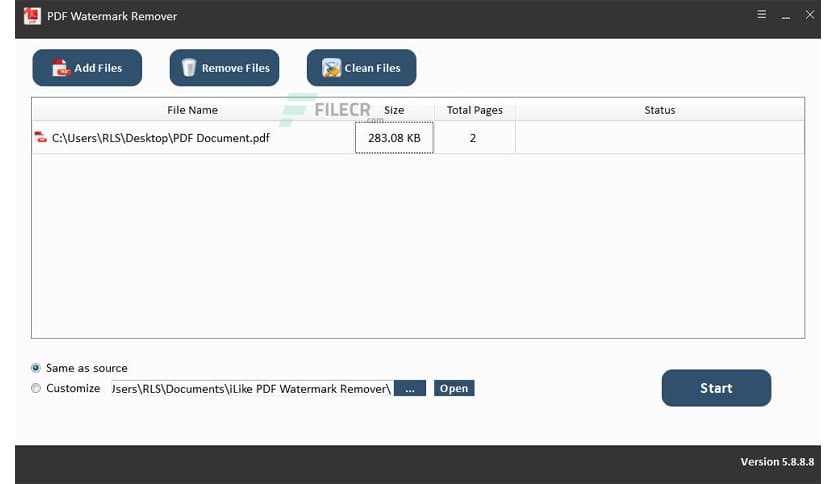Click the PDF Watermark Remover app logo
836x484 pixels.
[x=32, y=15]
